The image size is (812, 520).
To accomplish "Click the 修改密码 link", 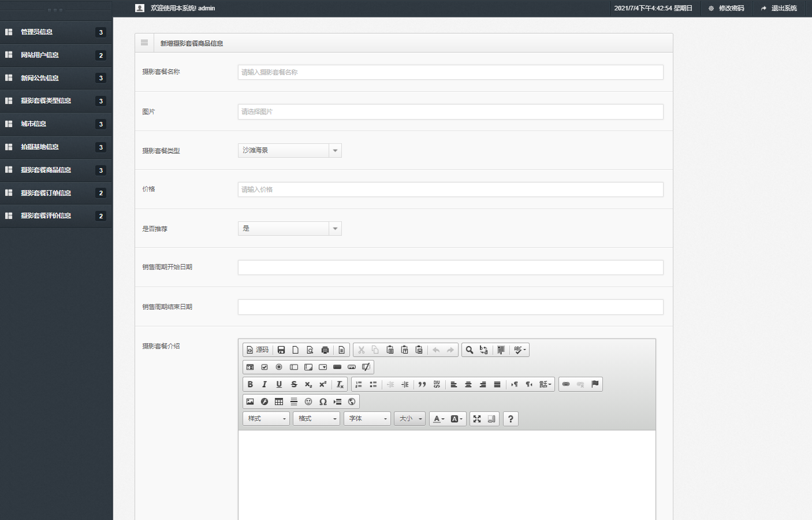I will [x=727, y=8].
